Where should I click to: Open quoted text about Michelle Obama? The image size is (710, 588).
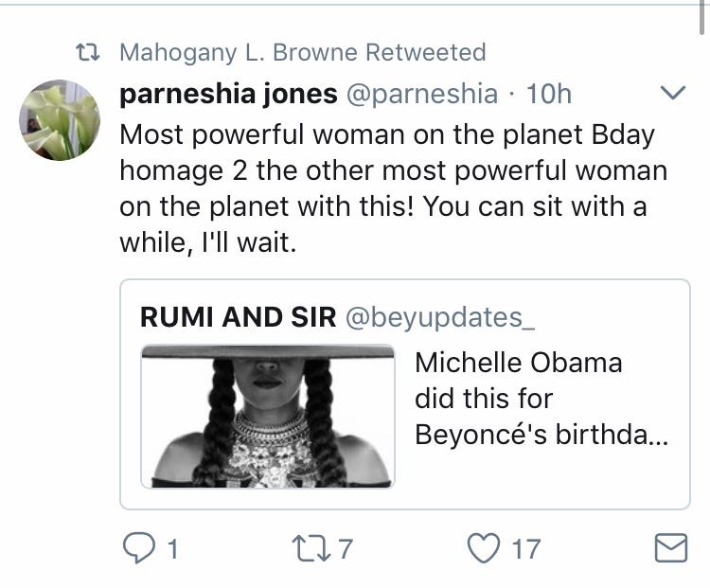coord(541,399)
